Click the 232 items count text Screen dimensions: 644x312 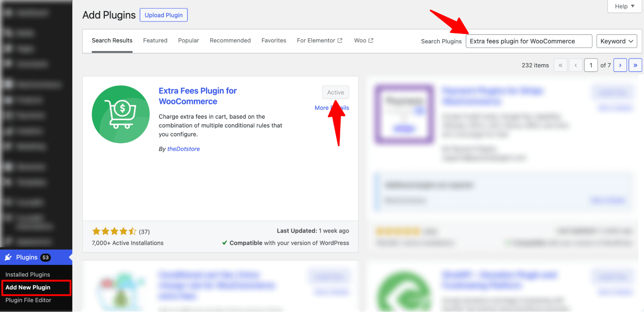pyautogui.click(x=535, y=65)
